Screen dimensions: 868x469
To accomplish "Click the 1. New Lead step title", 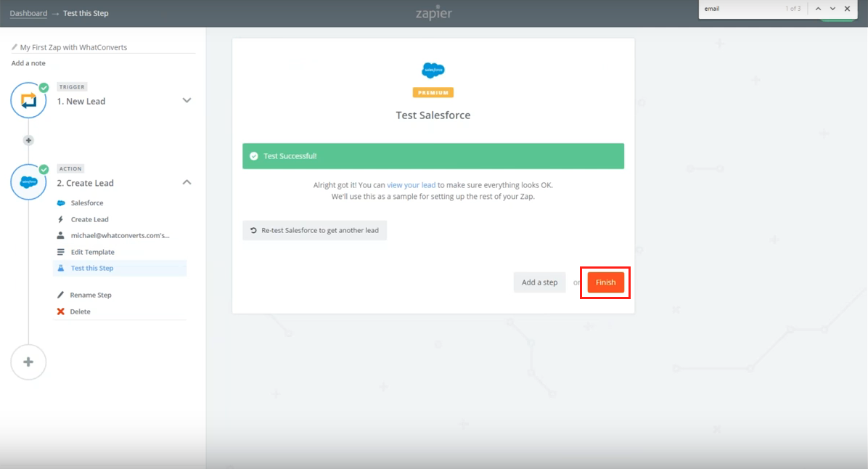I will coord(81,102).
